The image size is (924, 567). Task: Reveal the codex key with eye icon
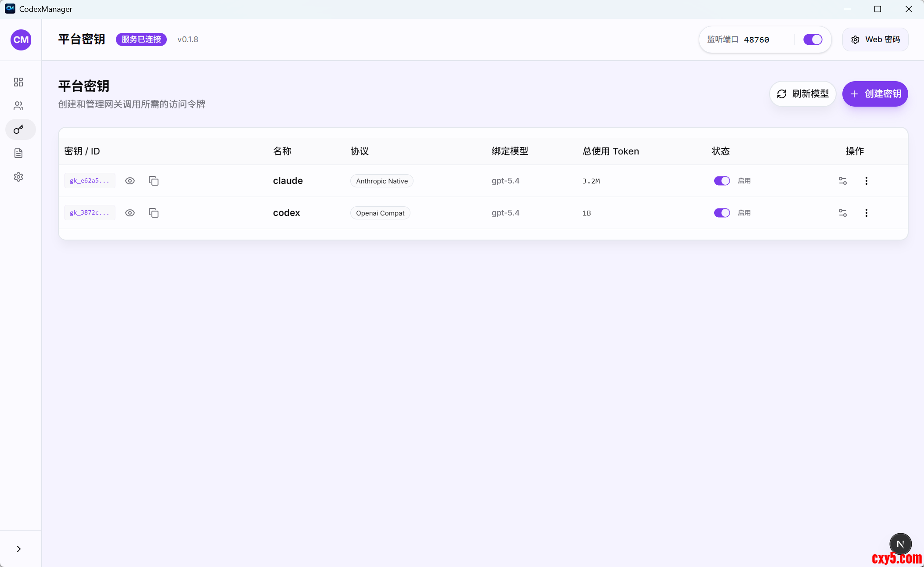(x=130, y=213)
